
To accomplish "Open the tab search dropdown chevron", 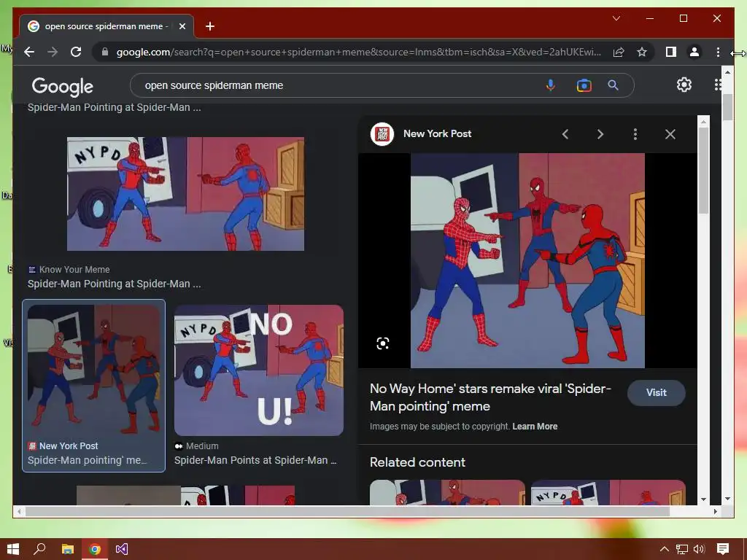I will pyautogui.click(x=616, y=18).
